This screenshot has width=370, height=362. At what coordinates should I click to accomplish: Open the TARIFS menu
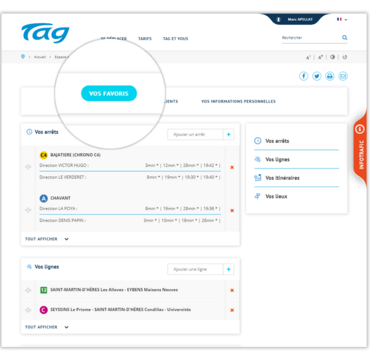point(145,39)
